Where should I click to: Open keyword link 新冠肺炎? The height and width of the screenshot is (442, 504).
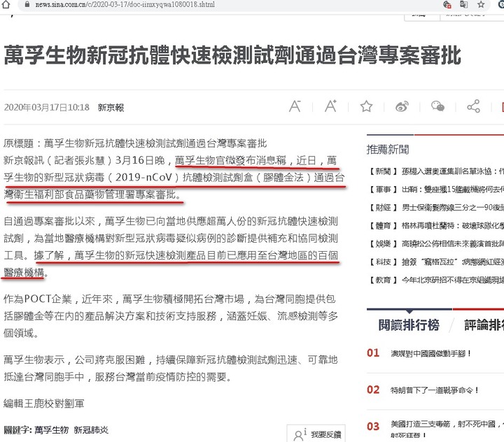pyautogui.click(x=91, y=430)
